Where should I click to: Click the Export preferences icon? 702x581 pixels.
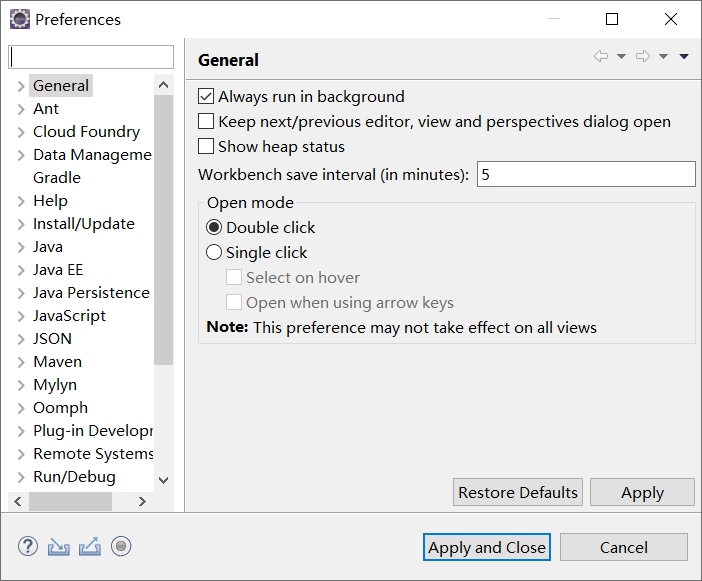click(x=90, y=547)
